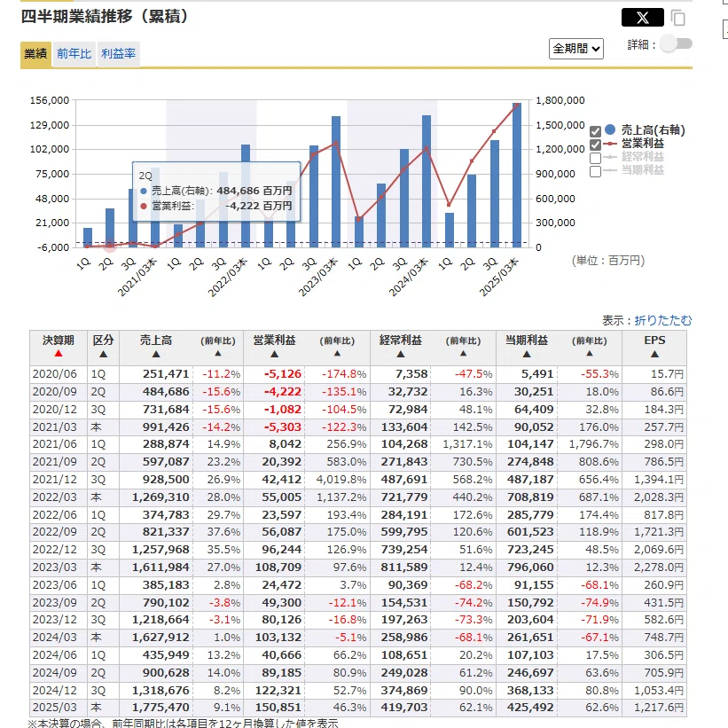Switch to the 前年比 tab

(74, 54)
